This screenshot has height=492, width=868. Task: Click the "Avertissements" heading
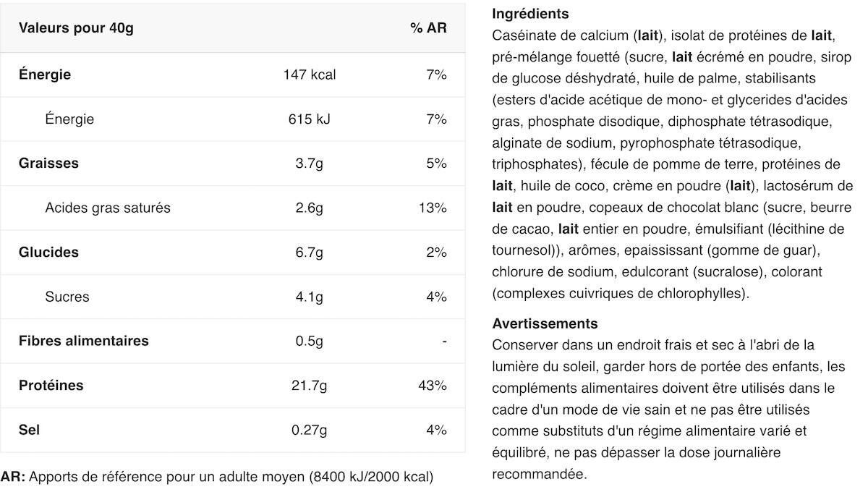pos(545,323)
